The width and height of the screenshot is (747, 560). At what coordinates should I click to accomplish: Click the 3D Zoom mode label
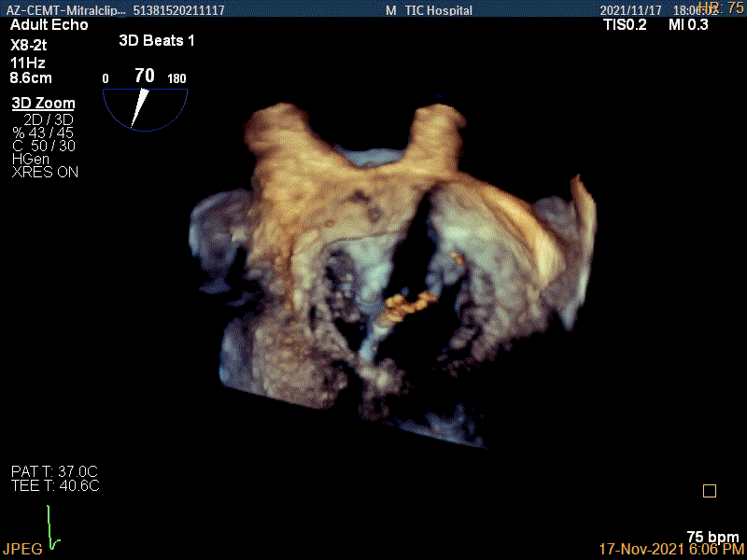[43, 104]
